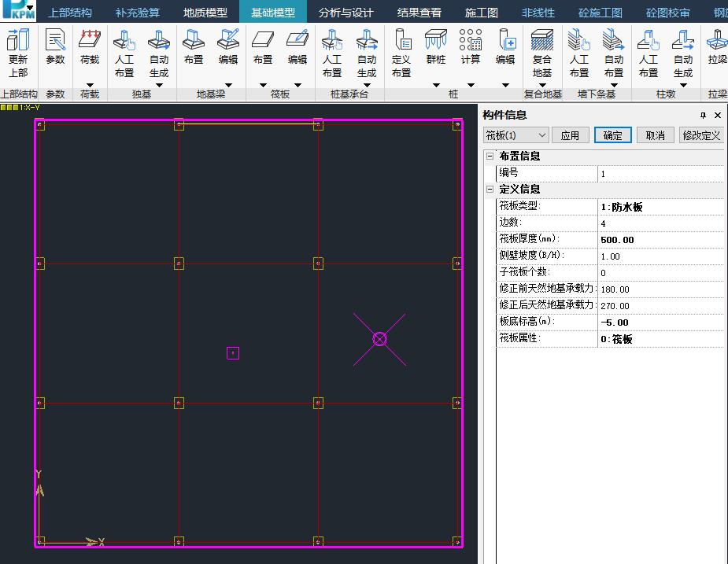This screenshot has width=728, height=564.
Task: Switch to the 地质模型 tab
Action: tap(205, 13)
